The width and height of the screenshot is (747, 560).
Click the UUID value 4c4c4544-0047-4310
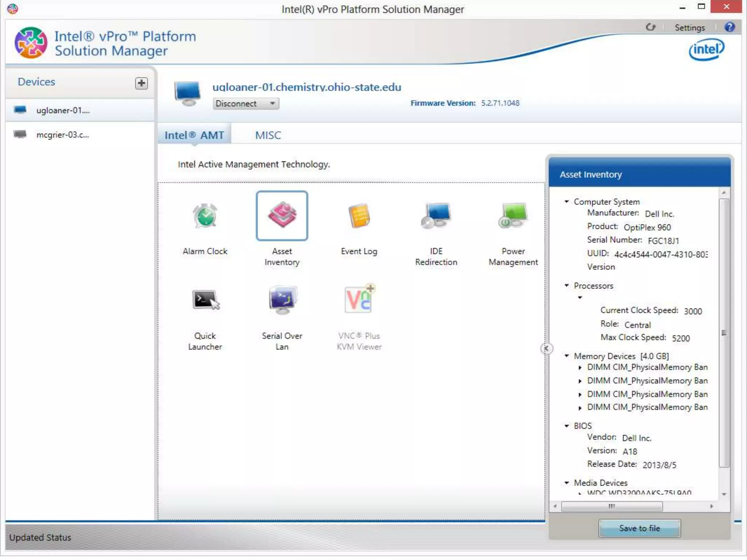(x=661, y=254)
